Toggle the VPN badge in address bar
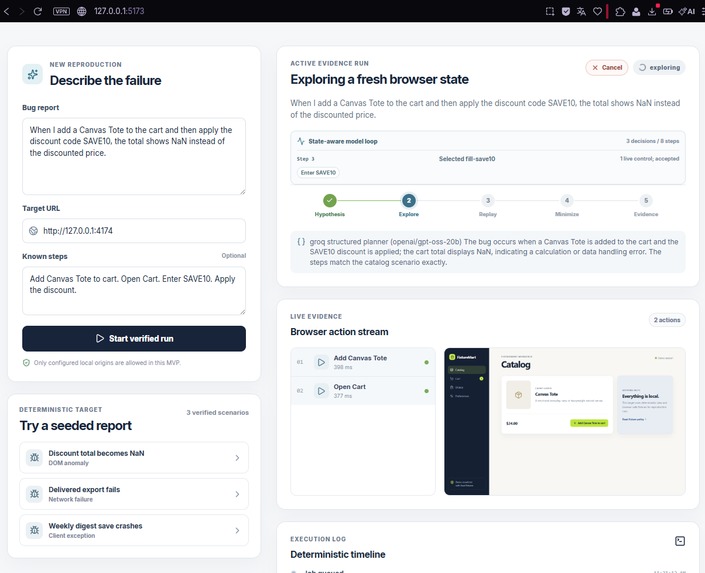Image resolution: width=705 pixels, height=573 pixels. click(61, 11)
